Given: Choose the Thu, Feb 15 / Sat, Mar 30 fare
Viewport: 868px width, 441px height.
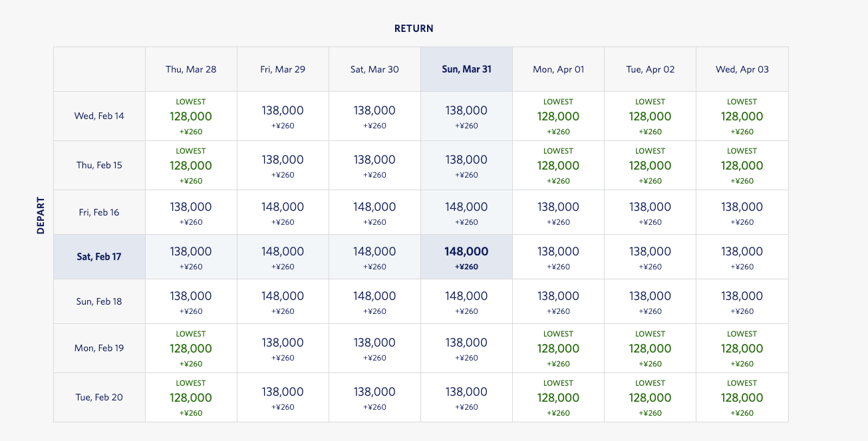Looking at the screenshot, I should click(374, 166).
